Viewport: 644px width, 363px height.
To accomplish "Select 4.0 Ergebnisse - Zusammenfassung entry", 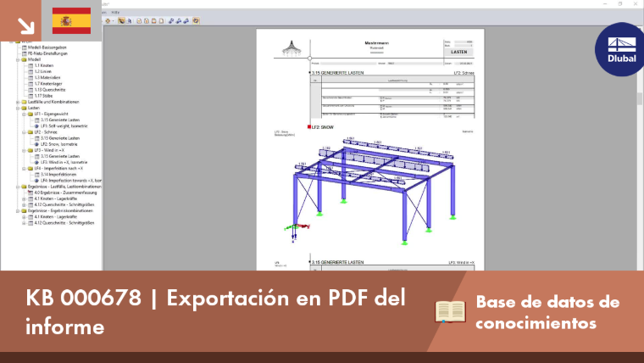I will (x=65, y=193).
